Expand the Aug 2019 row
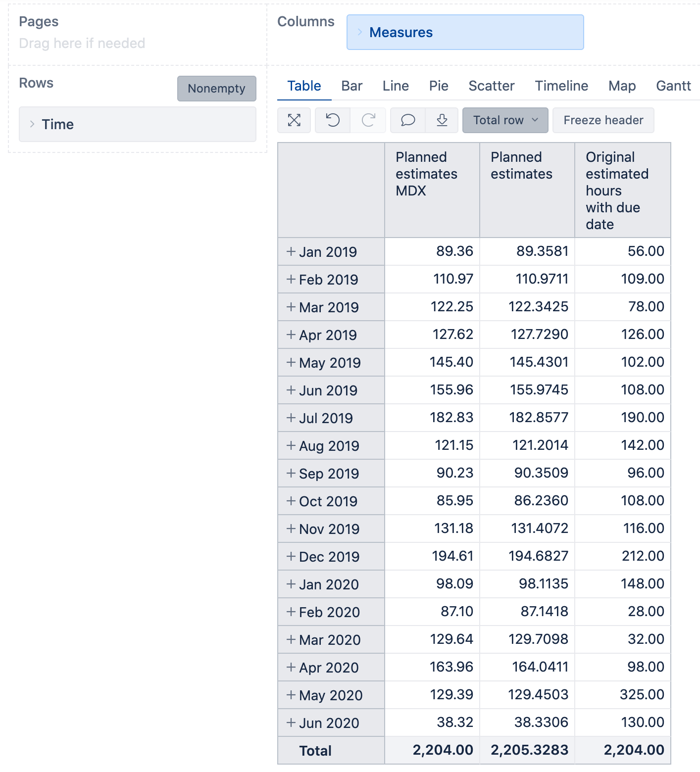Viewport: 700px width, 772px height. [x=291, y=445]
